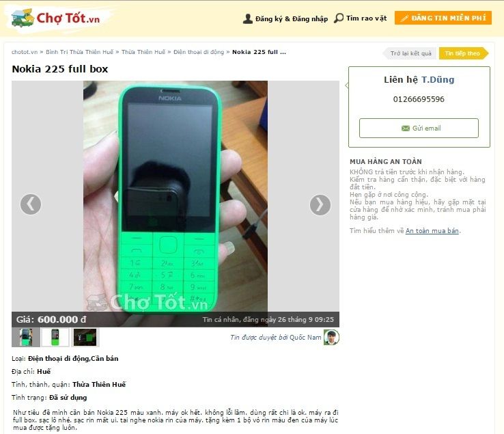
Task: Click moderator Quốc Nam's avatar
Action: click(x=331, y=337)
